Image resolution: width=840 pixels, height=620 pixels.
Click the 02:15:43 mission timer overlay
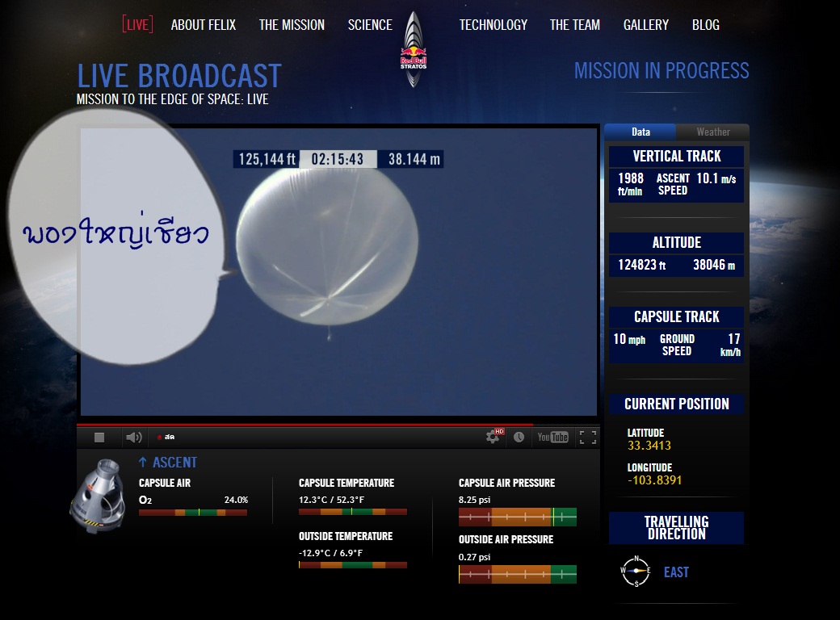(338, 159)
